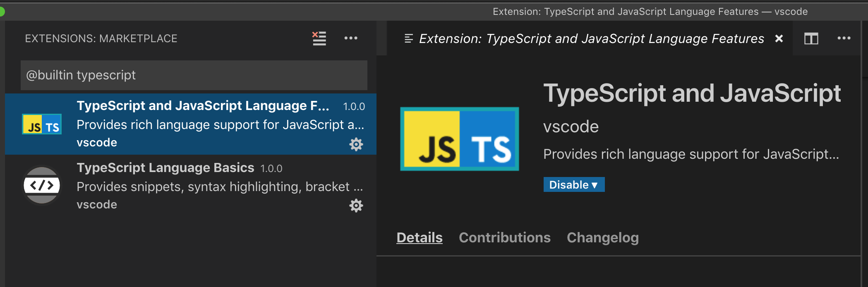Image resolution: width=868 pixels, height=287 pixels.
Task: Switch to the Contributions tab
Action: 504,238
